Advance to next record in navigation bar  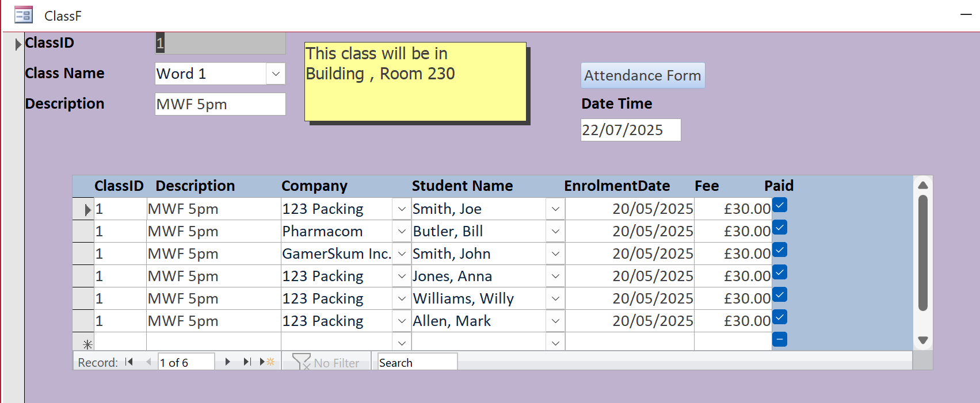[228, 362]
